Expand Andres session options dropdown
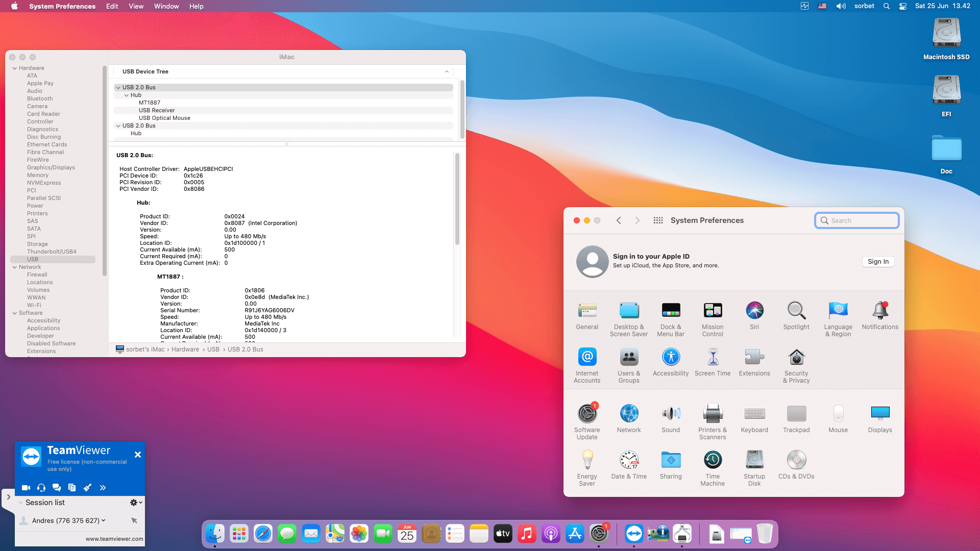 point(104,520)
